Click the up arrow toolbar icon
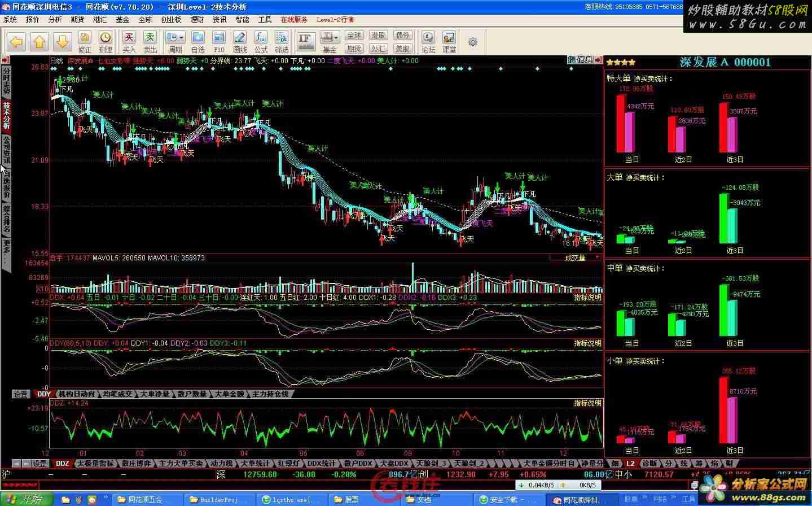 pos(39,41)
